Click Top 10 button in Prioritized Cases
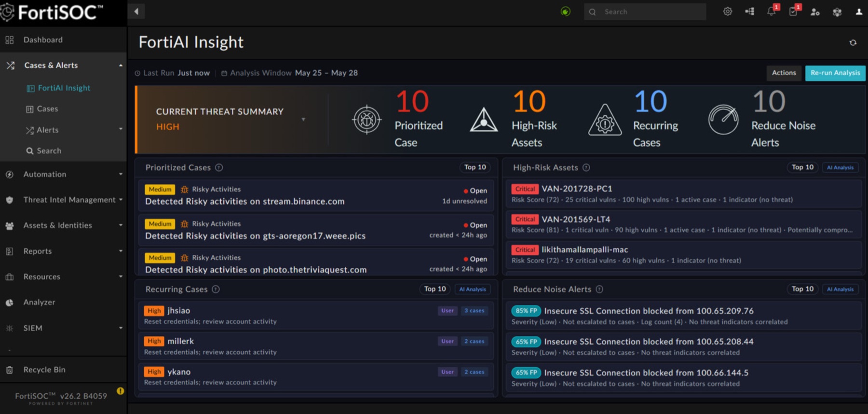This screenshot has height=414, width=868. click(475, 167)
